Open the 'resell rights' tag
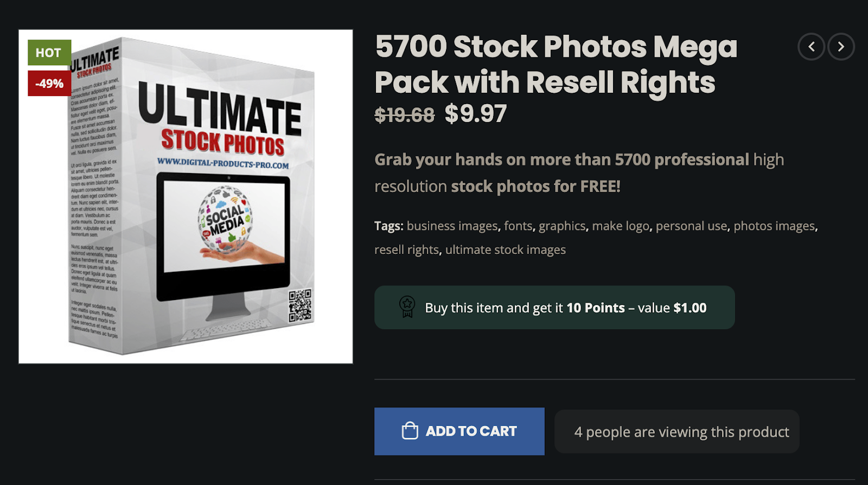868x485 pixels. click(x=407, y=250)
